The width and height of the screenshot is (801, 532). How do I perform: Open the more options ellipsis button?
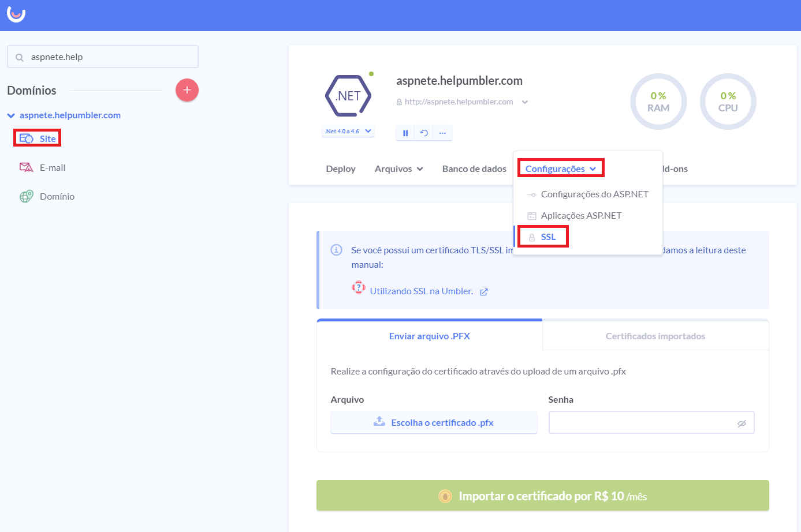(x=442, y=133)
